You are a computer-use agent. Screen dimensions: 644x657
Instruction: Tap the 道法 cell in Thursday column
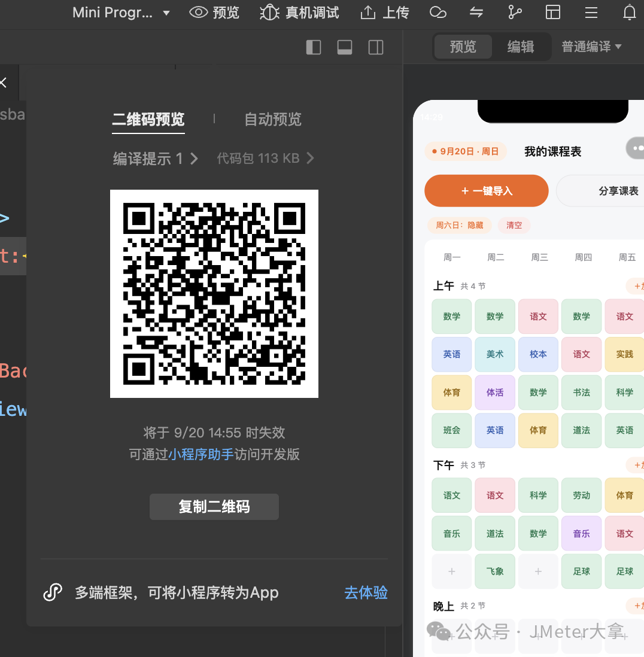point(582,430)
